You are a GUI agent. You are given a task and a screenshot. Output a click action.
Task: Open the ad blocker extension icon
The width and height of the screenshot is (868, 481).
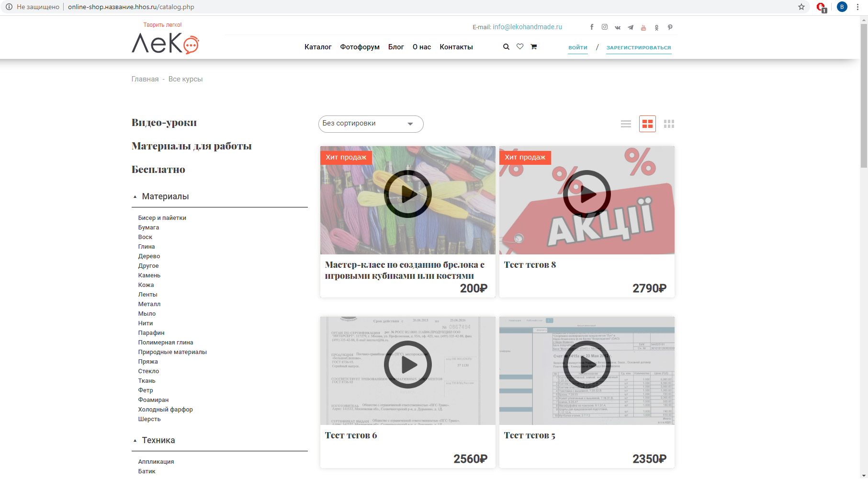pyautogui.click(x=822, y=7)
